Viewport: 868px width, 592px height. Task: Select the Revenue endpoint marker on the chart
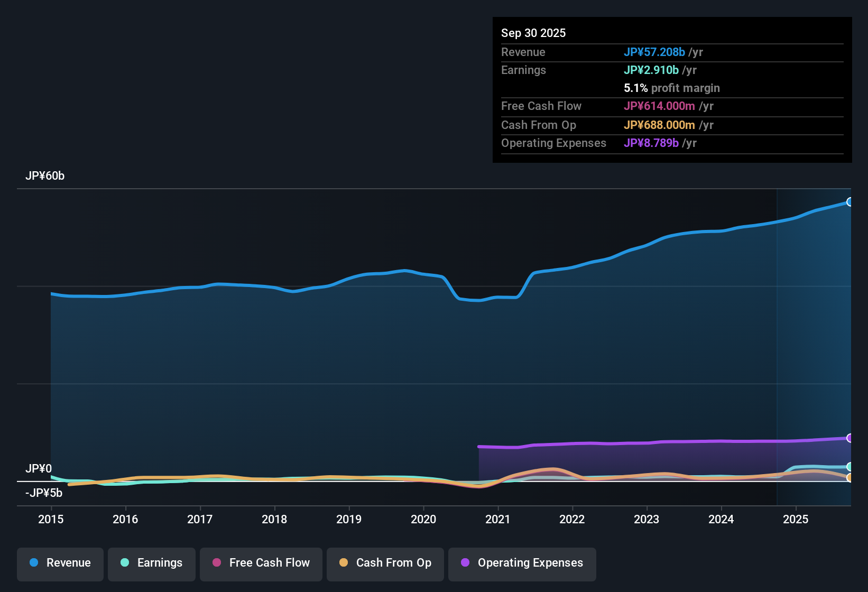coord(849,202)
